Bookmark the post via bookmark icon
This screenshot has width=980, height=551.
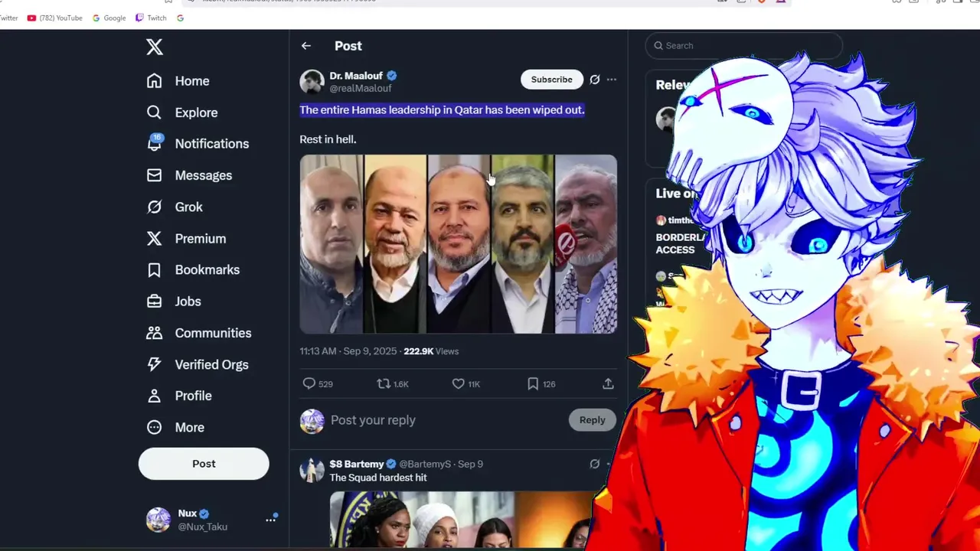[533, 383]
